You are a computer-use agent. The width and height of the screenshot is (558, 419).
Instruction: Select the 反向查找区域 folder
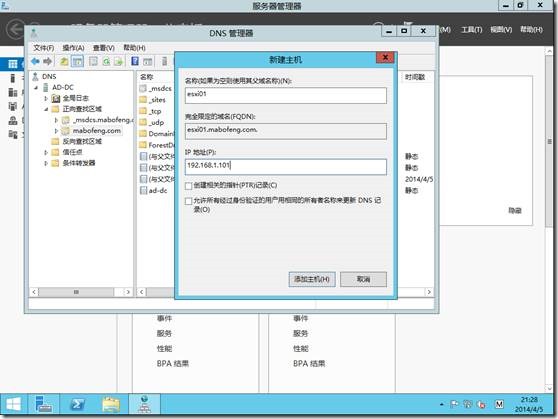82,141
